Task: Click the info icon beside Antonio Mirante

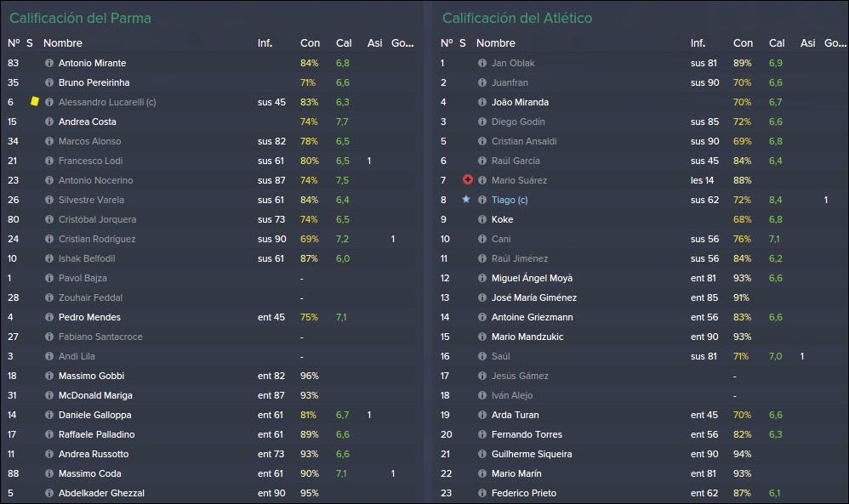Action: click(x=49, y=63)
